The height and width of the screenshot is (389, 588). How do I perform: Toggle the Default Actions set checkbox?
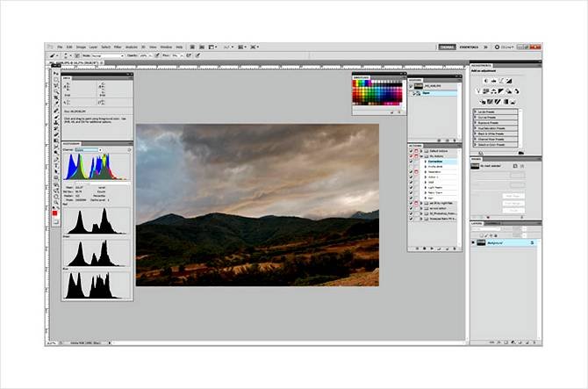tap(412, 151)
